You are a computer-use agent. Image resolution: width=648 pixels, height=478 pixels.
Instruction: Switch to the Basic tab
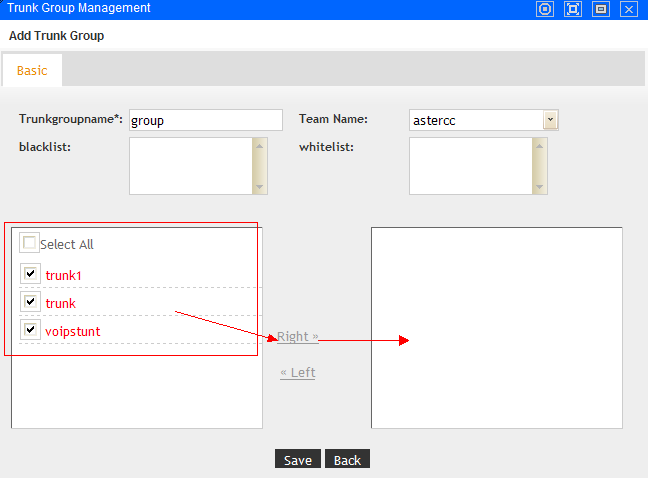coord(32,71)
